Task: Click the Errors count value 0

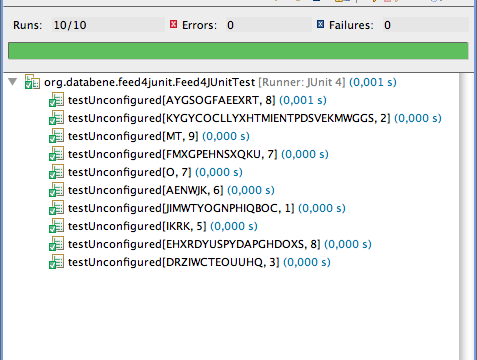Action: 268,25
